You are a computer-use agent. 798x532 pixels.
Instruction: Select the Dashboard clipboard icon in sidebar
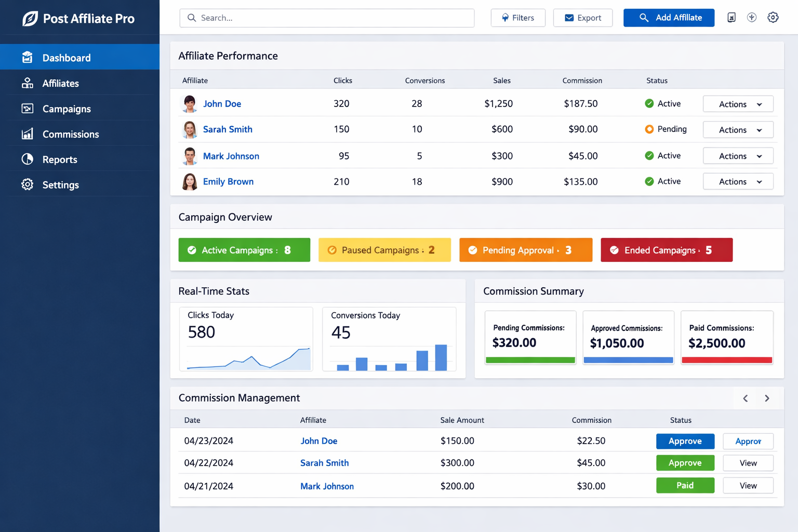pyautogui.click(x=28, y=57)
